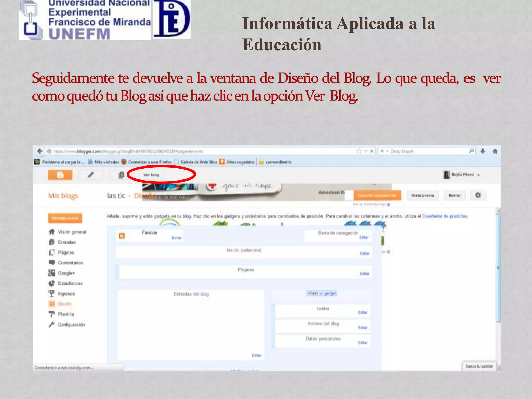Click the Entradas sidebar icon
The width and height of the screenshot is (532, 399).
[52, 242]
